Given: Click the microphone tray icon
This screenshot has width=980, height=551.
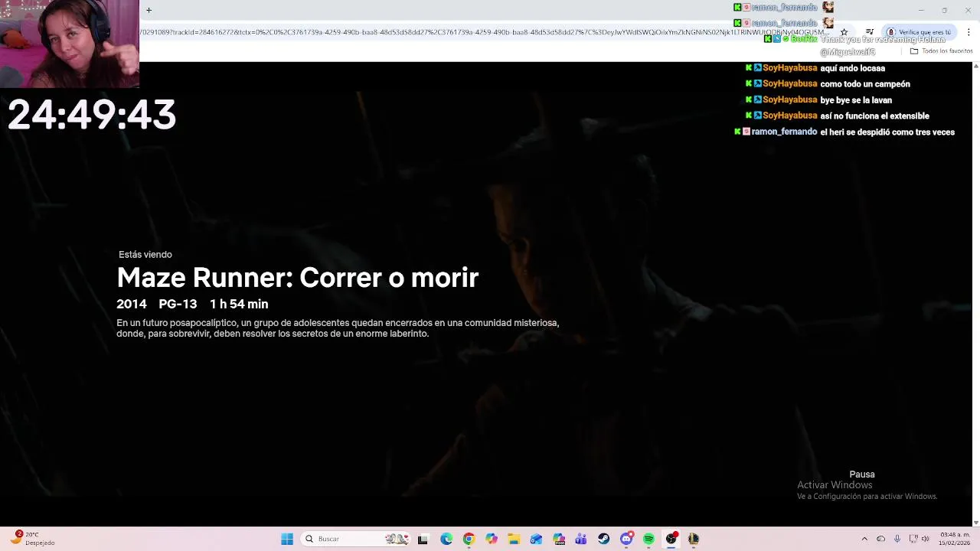Looking at the screenshot, I should coord(897,539).
